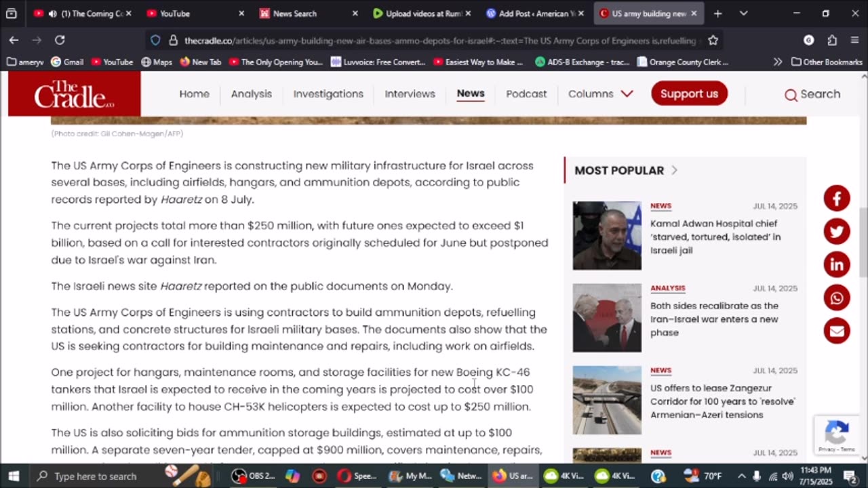Open the Maps bookmark

(156, 62)
